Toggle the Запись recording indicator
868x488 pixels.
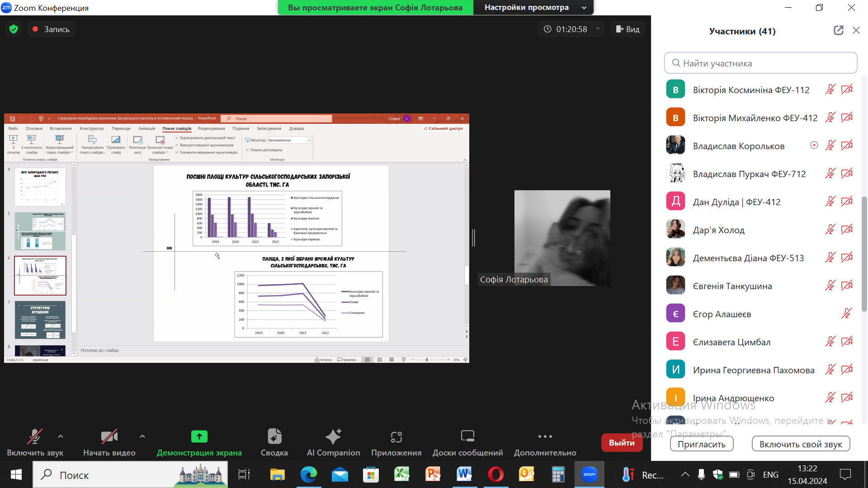coord(51,29)
